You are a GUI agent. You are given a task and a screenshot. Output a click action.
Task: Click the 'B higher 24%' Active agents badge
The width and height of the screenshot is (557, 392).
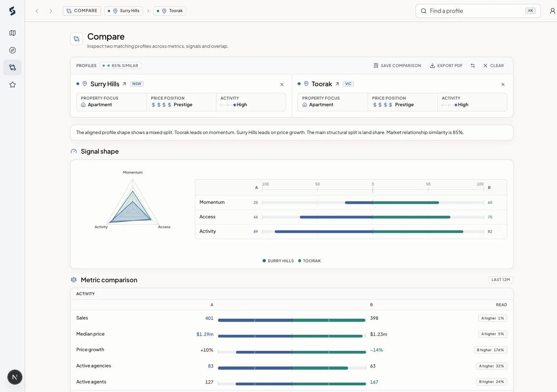492,381
